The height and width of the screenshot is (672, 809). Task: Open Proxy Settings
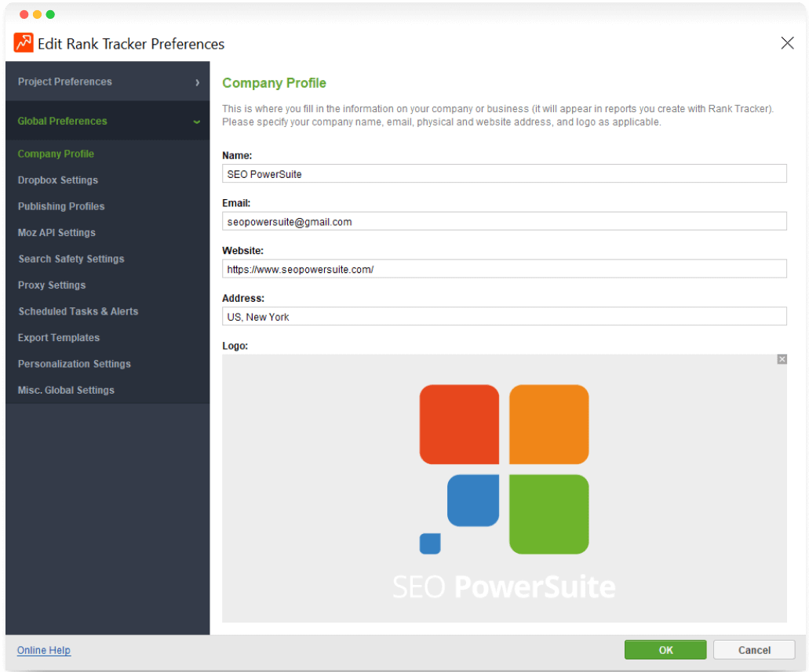52,285
